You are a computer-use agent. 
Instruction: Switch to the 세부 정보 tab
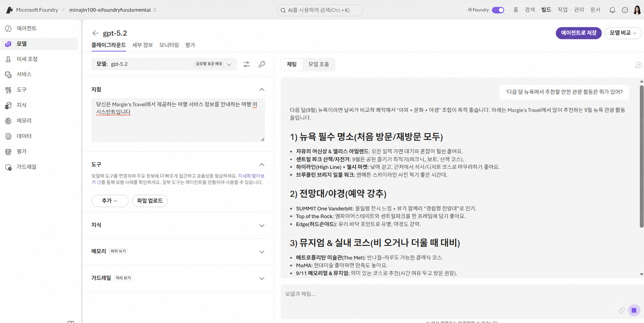tap(142, 45)
